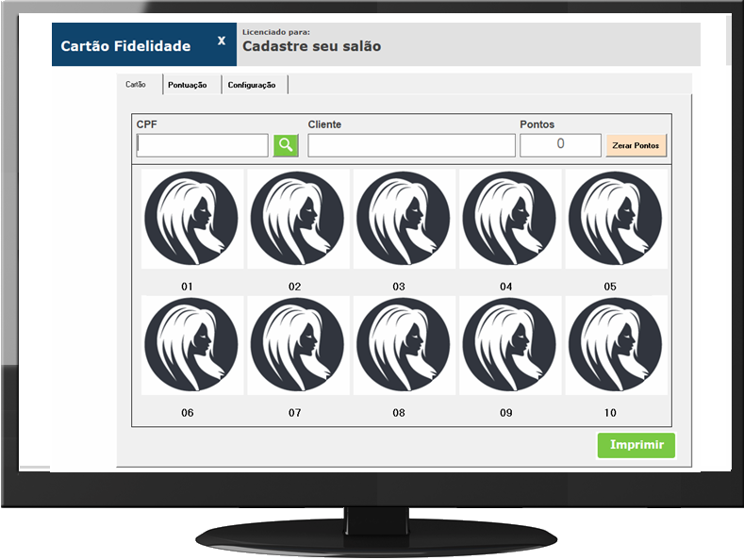This screenshot has height=560, width=744.
Task: Go to the Configuração tab
Action: pyautogui.click(x=252, y=85)
